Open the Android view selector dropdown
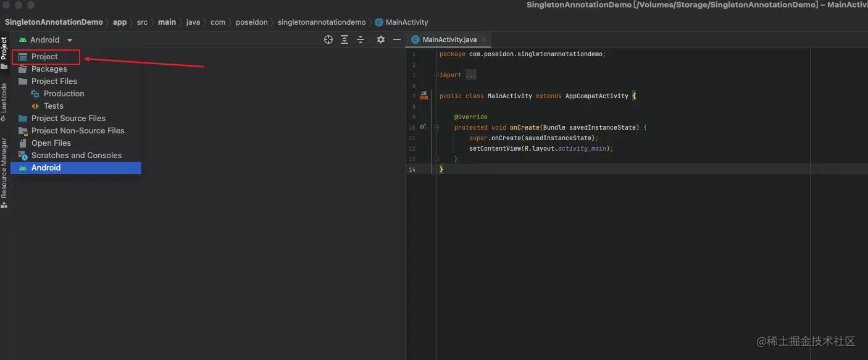Screen dimensions: 868x360 pyautogui.click(x=46, y=40)
